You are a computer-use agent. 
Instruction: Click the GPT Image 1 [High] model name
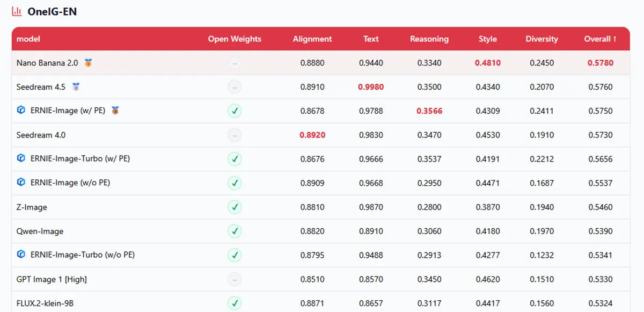click(52, 279)
